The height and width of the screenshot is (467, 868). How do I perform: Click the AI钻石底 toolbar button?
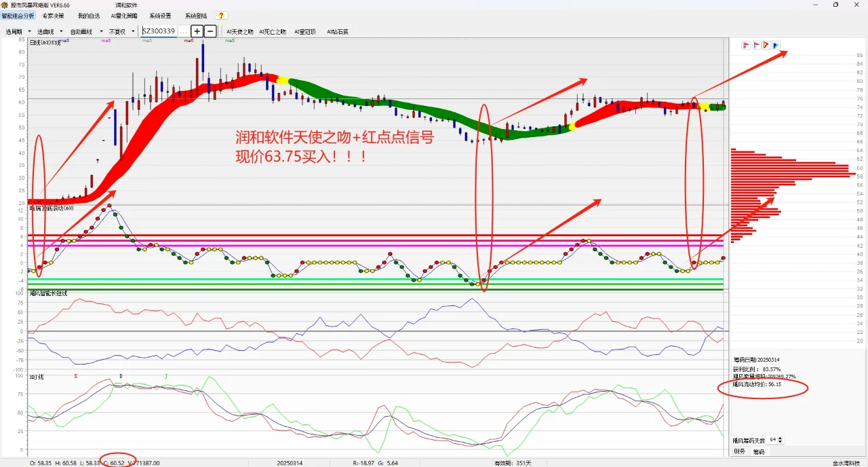coord(338,32)
